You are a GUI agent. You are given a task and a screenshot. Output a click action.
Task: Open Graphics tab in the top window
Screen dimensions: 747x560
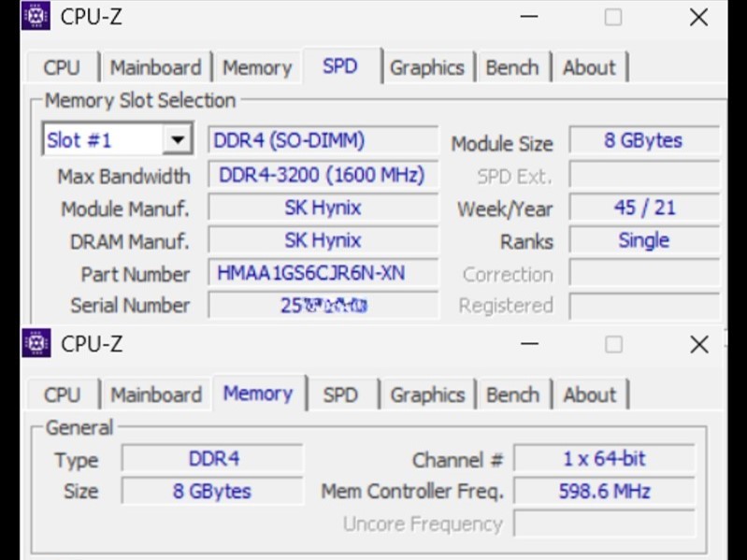point(427,67)
